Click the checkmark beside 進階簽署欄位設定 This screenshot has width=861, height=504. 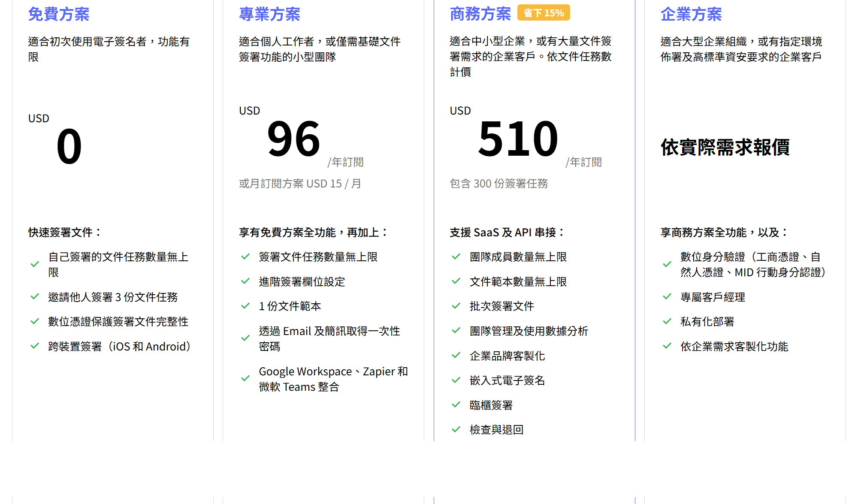245,281
